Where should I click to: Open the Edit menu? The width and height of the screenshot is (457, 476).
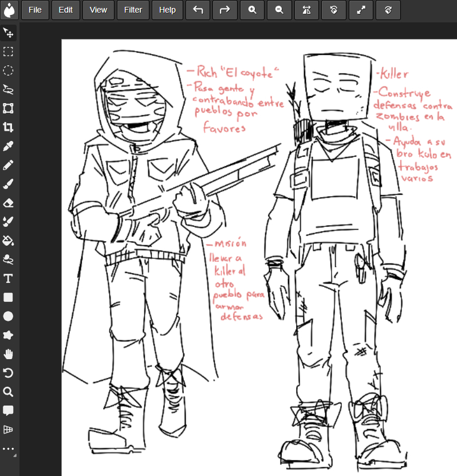tap(66, 10)
